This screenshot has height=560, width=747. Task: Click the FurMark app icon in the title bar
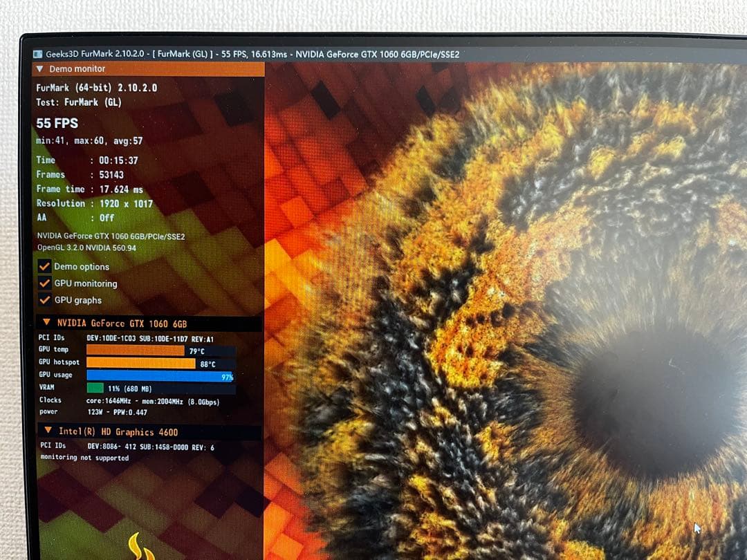click(x=38, y=54)
